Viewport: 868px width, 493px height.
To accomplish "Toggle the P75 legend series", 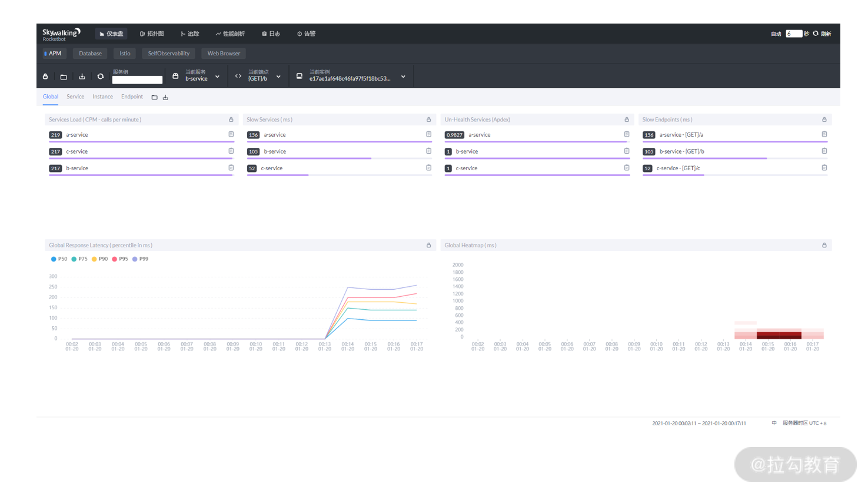I will tap(79, 259).
